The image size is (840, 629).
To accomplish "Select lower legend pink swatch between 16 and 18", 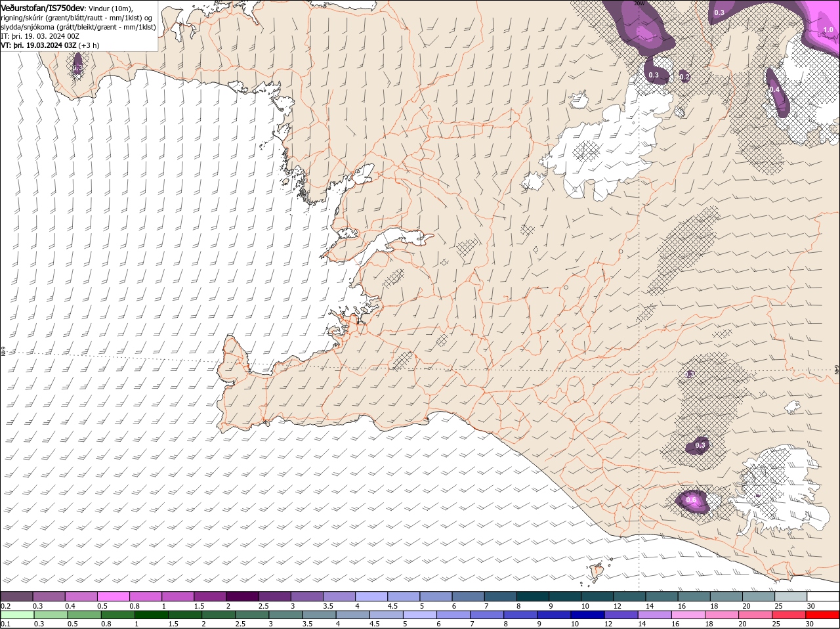I will click(x=688, y=615).
